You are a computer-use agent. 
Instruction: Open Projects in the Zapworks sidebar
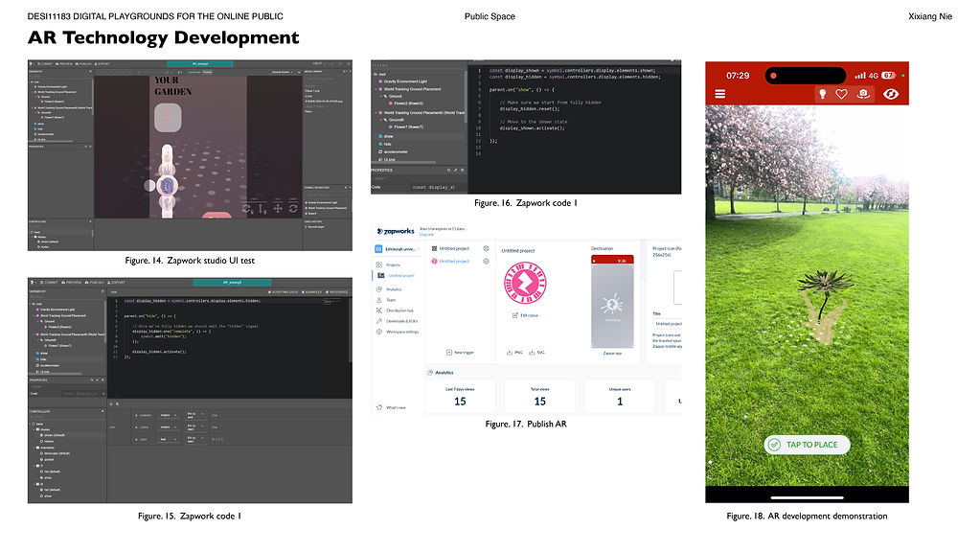[x=389, y=265]
